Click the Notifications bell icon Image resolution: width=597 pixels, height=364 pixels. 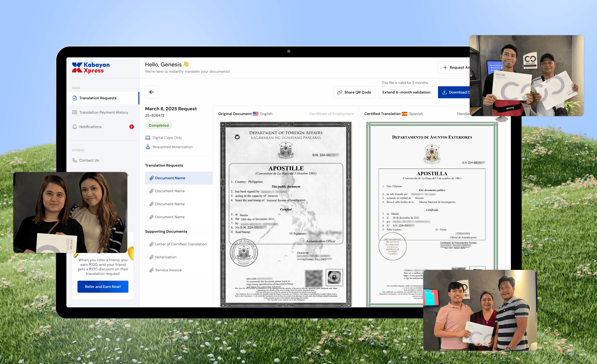(x=75, y=127)
